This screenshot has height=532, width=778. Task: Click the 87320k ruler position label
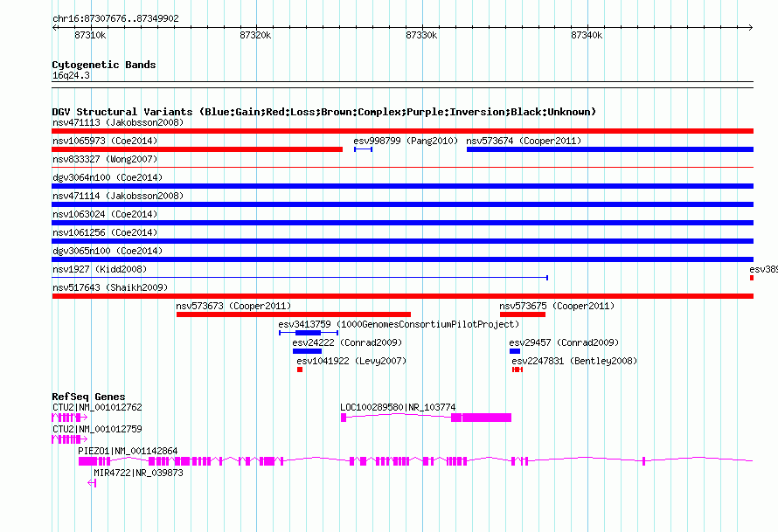pyautogui.click(x=255, y=35)
